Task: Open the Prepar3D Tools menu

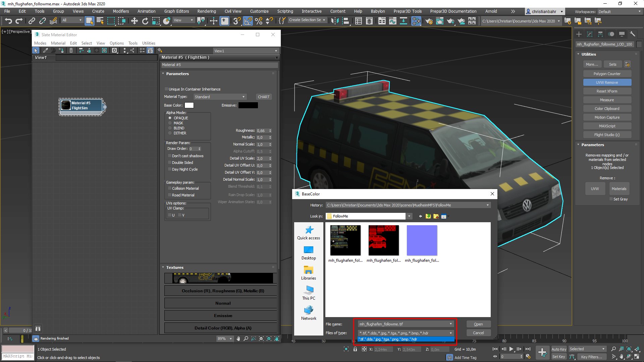Action: (408, 11)
